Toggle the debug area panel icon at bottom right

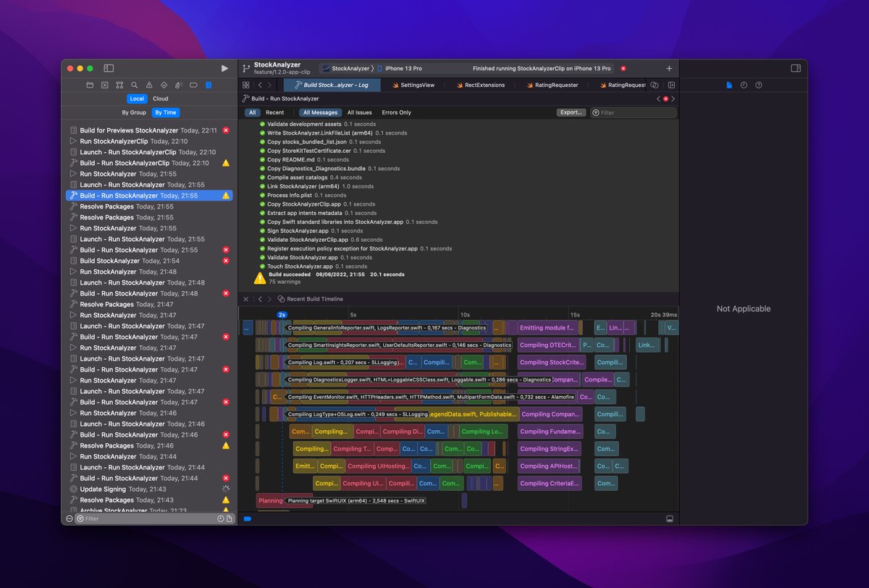[x=670, y=518]
